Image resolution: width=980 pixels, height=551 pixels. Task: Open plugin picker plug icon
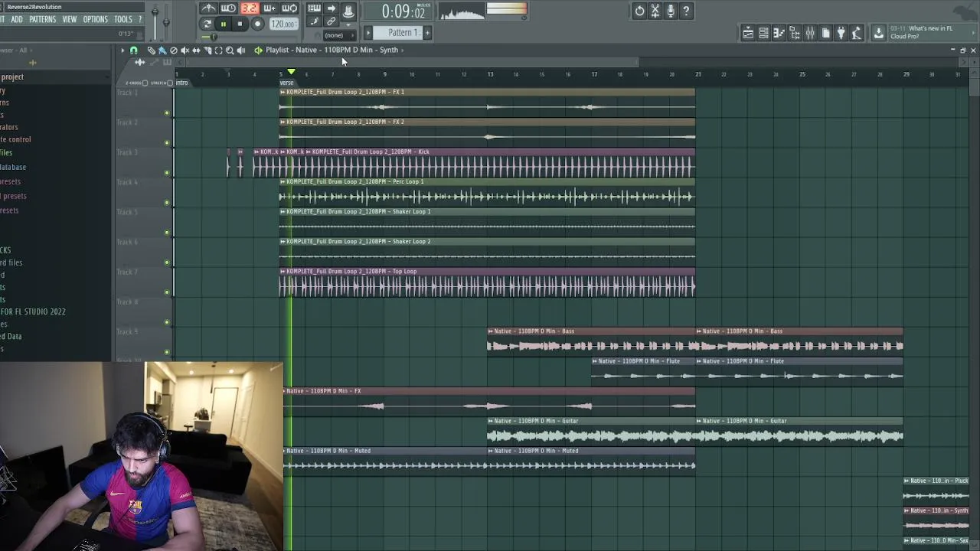841,33
